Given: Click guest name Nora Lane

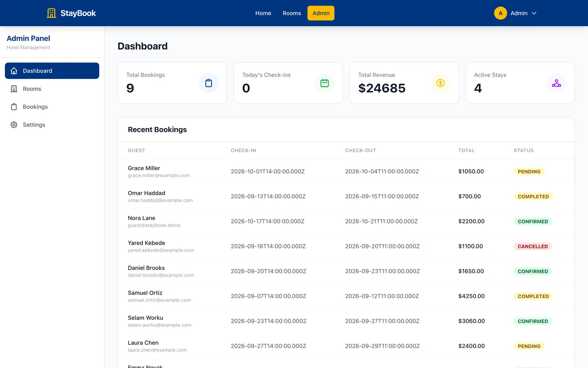Looking at the screenshot, I should click(141, 218).
